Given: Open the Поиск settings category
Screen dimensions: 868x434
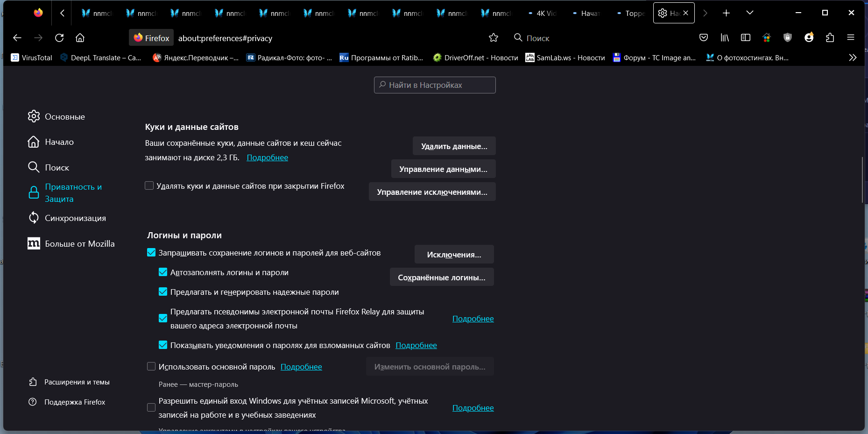Looking at the screenshot, I should tap(49, 167).
